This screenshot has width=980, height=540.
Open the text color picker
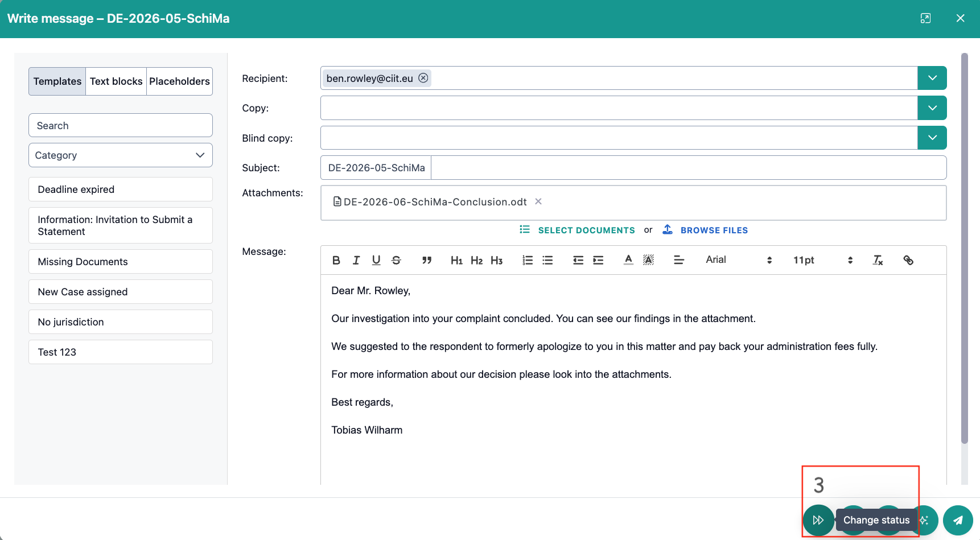tap(628, 260)
